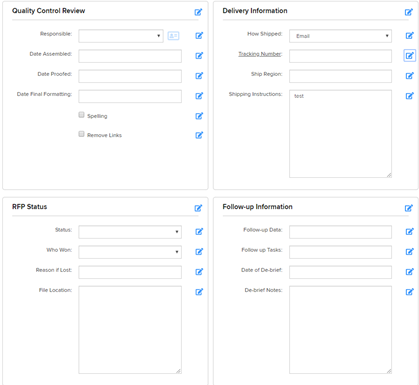Click the Follow-up Date input field
The image size is (419, 385).
[x=340, y=232]
